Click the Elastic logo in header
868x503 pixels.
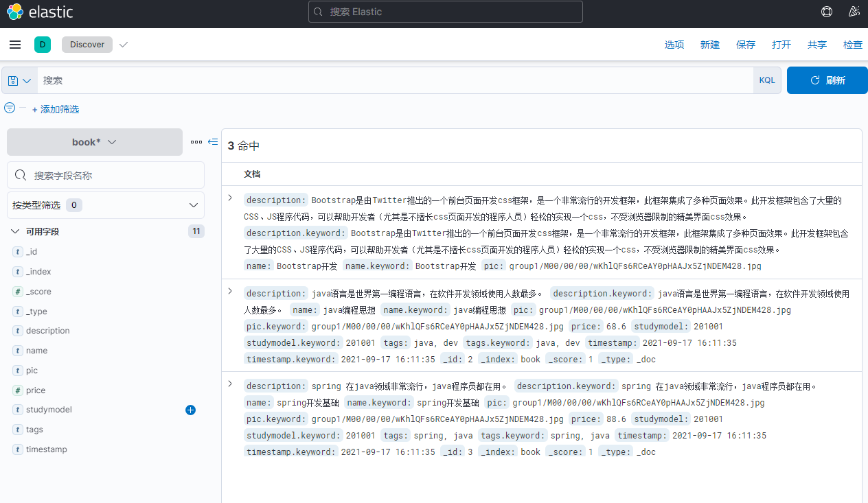pos(40,12)
